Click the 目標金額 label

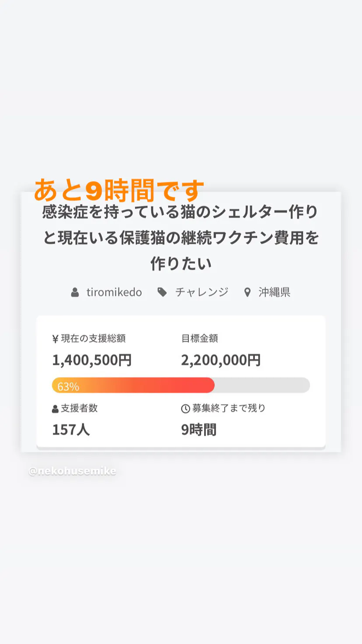tap(199, 338)
